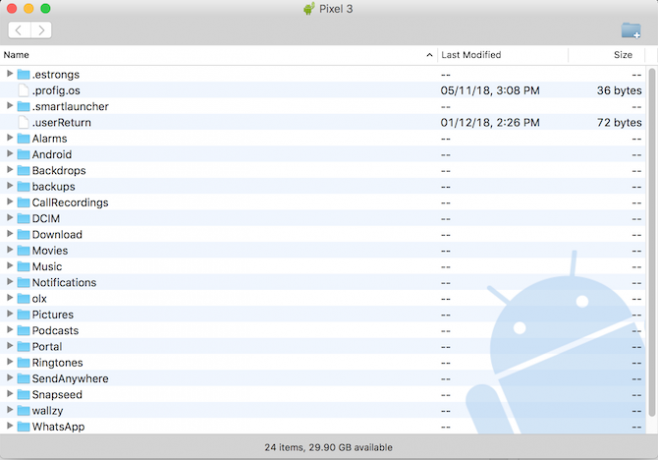This screenshot has height=460, width=658.
Task: Click the .profig.os file icon
Action: tap(24, 91)
